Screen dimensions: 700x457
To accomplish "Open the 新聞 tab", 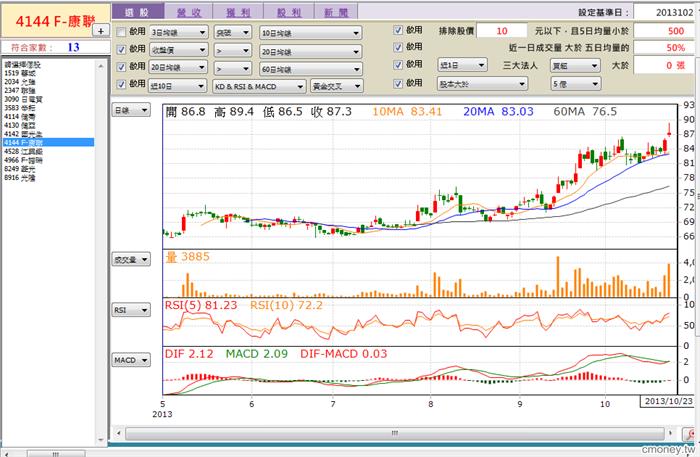I will [x=336, y=12].
